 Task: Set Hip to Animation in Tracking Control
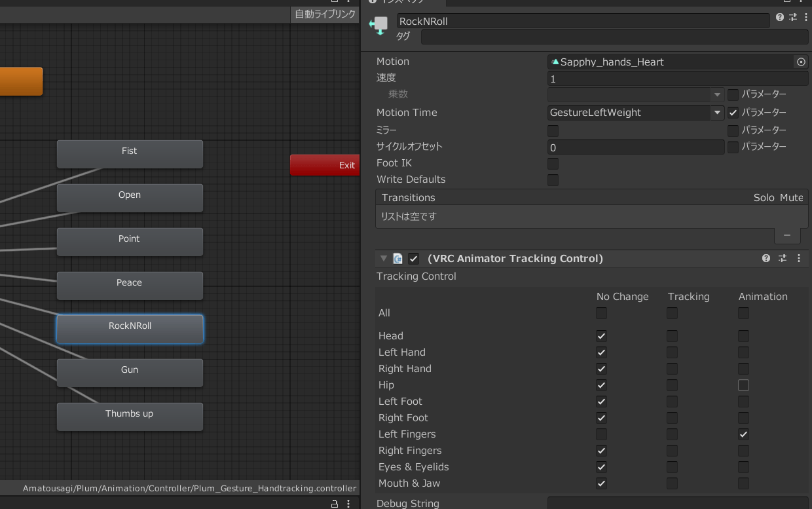(x=743, y=385)
